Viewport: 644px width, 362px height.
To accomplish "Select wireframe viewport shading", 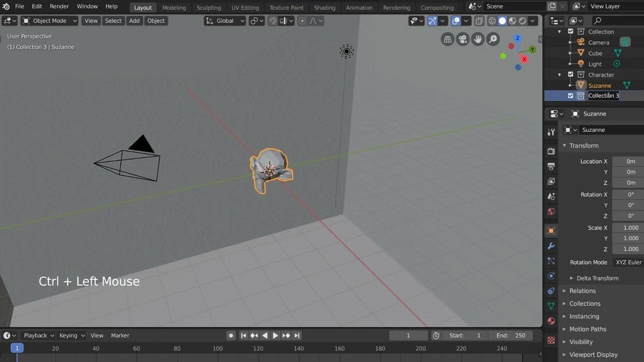I will point(492,21).
